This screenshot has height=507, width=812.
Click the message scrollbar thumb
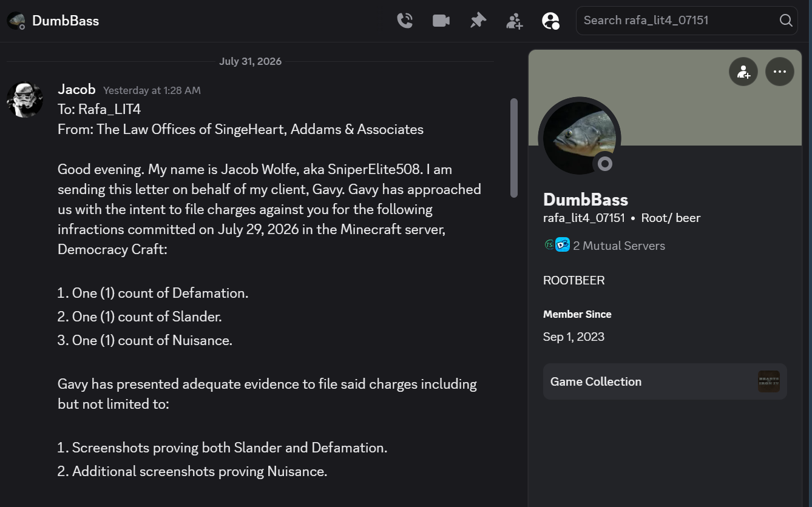(514, 147)
